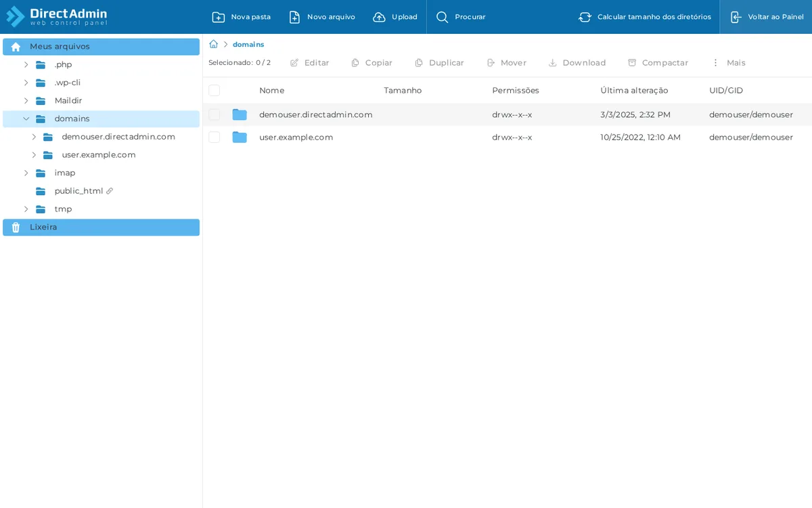Click the Mais three-dots icon
This screenshot has width=812, height=508.
[x=715, y=62]
